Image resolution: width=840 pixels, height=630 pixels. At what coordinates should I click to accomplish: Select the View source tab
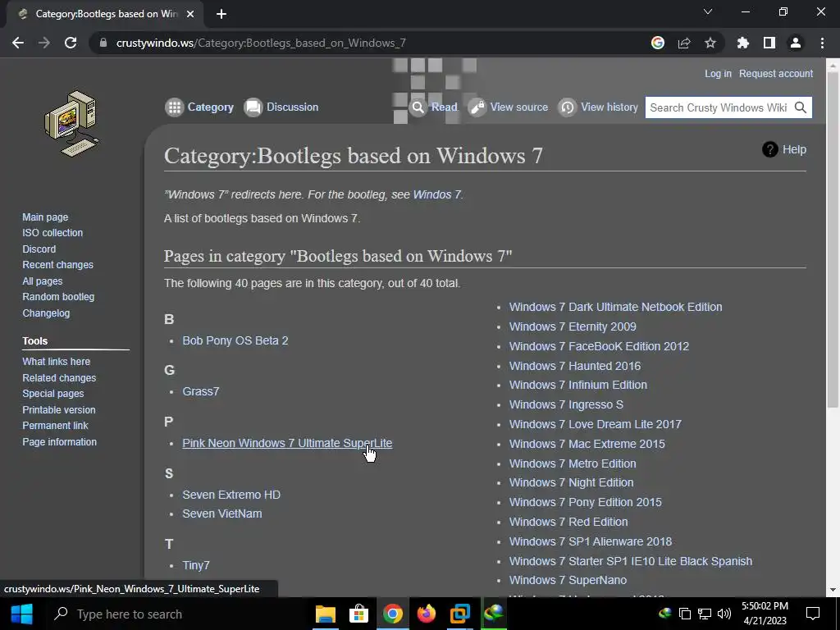tap(519, 107)
